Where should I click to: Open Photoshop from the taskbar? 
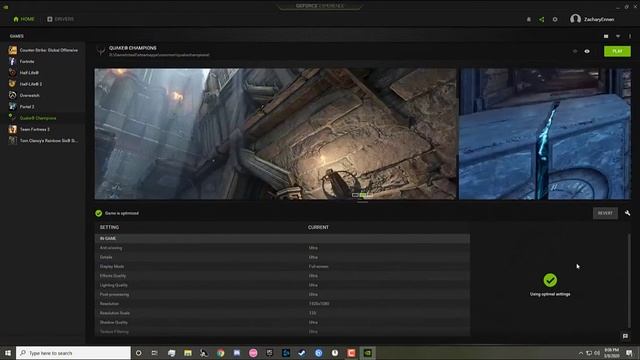click(x=286, y=353)
